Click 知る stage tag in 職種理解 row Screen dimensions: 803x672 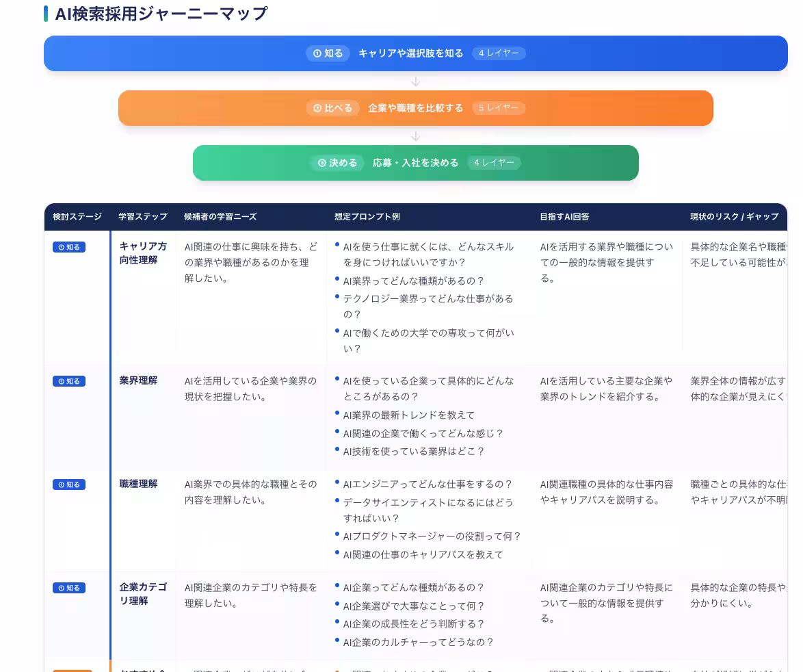coord(69,484)
